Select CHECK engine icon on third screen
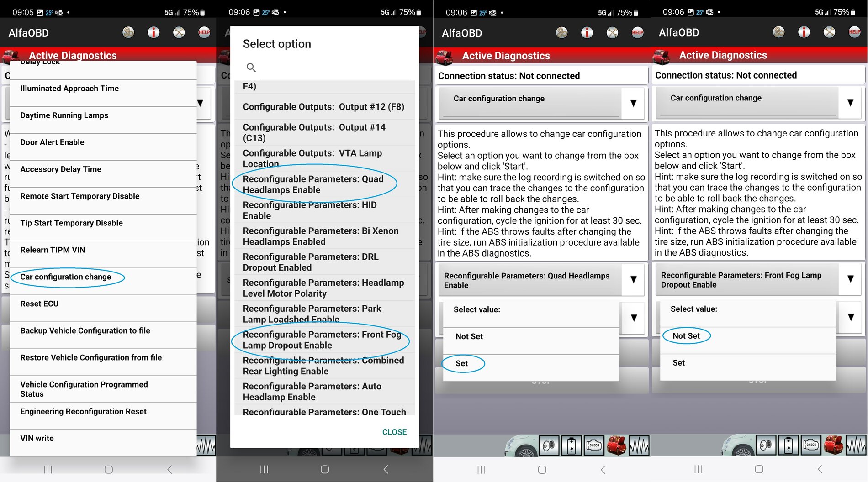This screenshot has width=868, height=482. 594,445
